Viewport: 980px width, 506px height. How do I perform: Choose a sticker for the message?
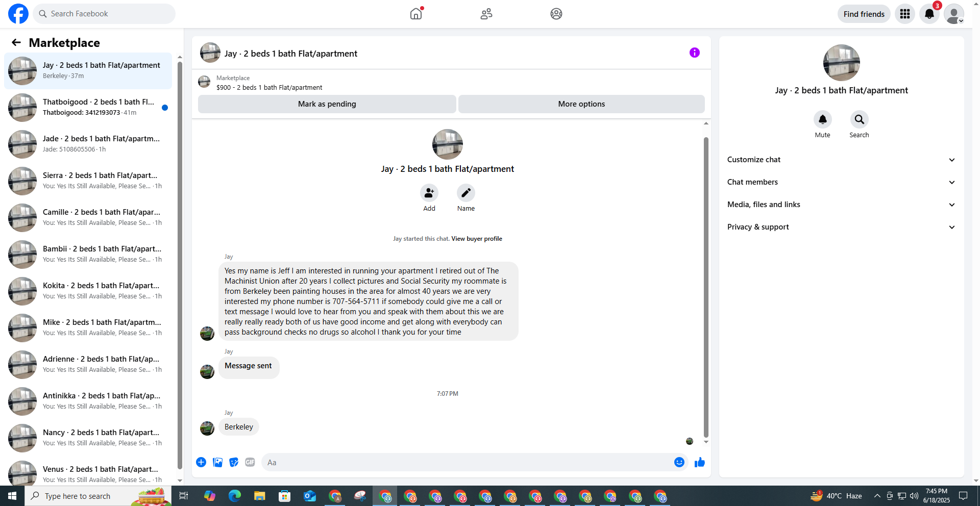pyautogui.click(x=234, y=462)
